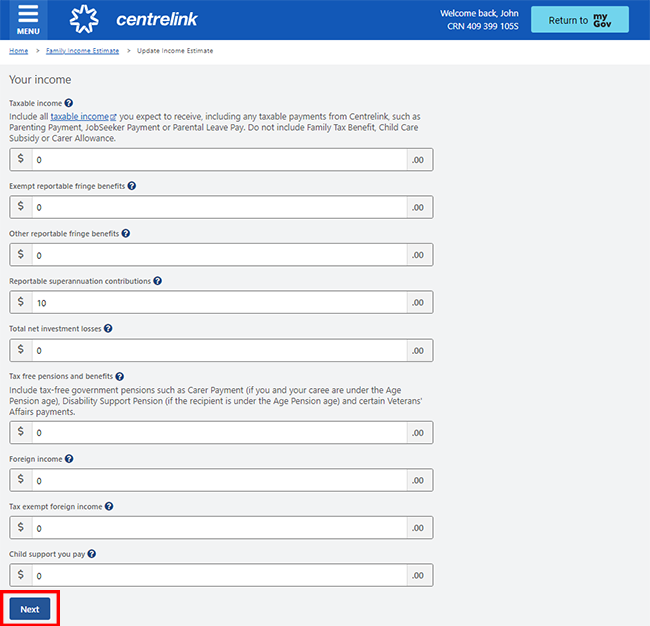Viewport: 650px width, 626px height.
Task: Click the 'CRN 409 399 105S' text
Action: (483, 27)
